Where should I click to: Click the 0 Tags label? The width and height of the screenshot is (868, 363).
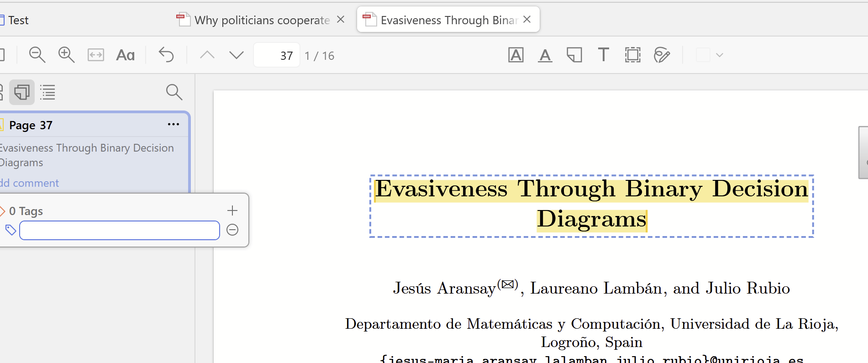(x=26, y=211)
